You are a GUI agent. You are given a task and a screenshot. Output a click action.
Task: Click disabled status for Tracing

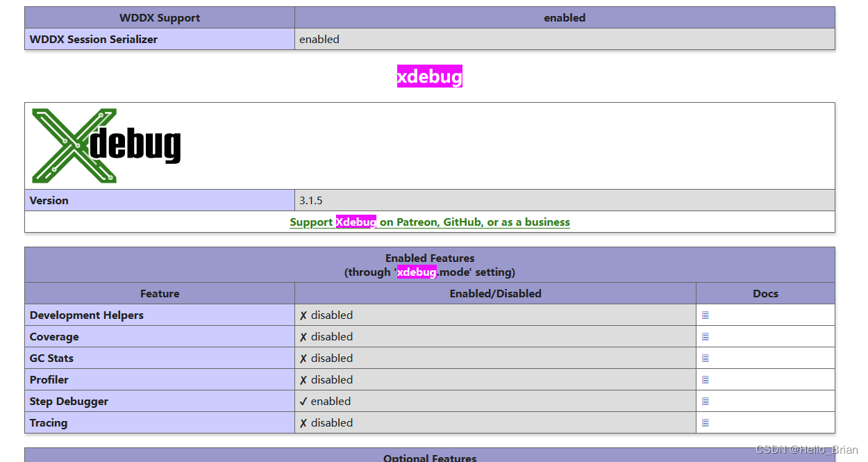coord(326,423)
